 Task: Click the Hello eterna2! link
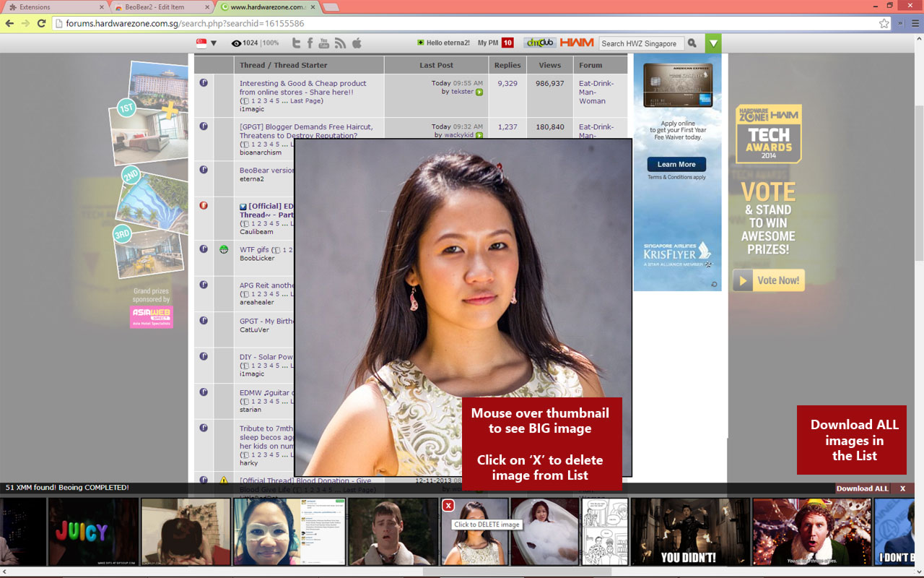(448, 43)
